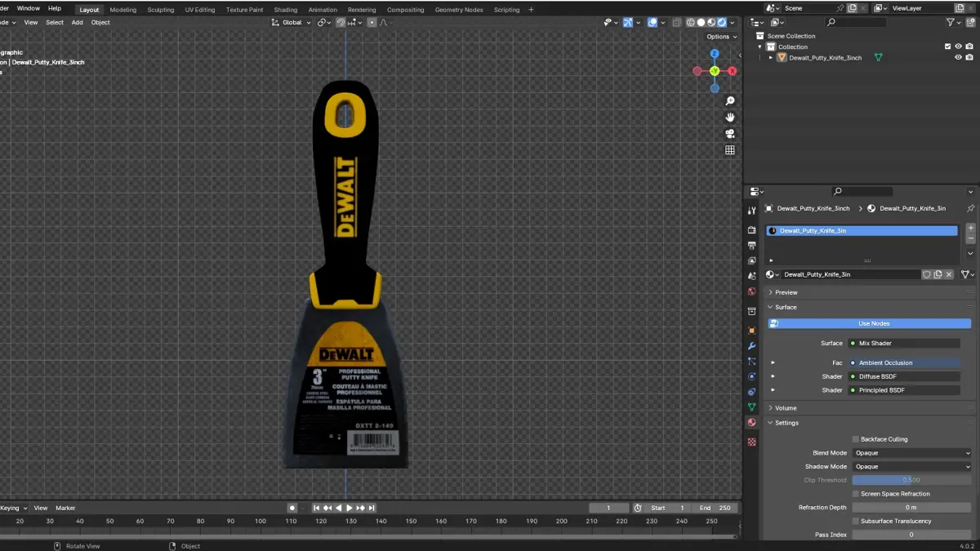Click the Refraction Depth field

tap(911, 508)
